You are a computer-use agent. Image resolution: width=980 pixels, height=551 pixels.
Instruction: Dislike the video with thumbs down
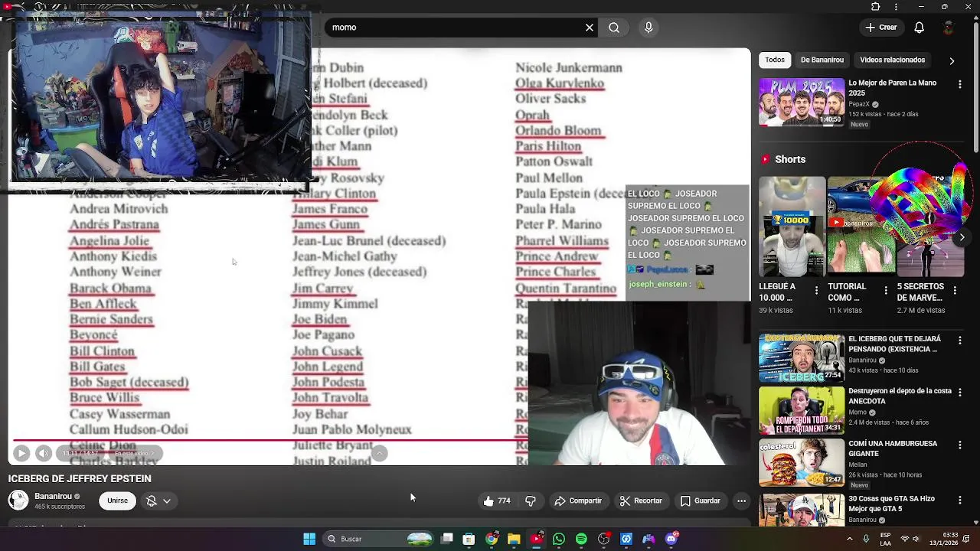(531, 500)
